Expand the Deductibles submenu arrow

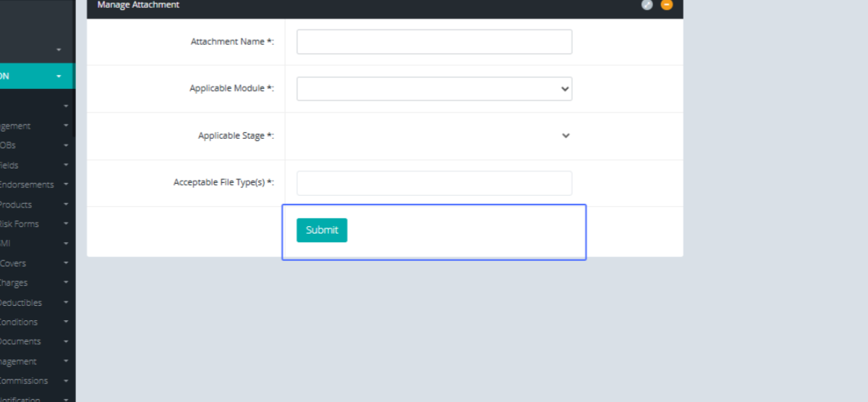tap(66, 302)
